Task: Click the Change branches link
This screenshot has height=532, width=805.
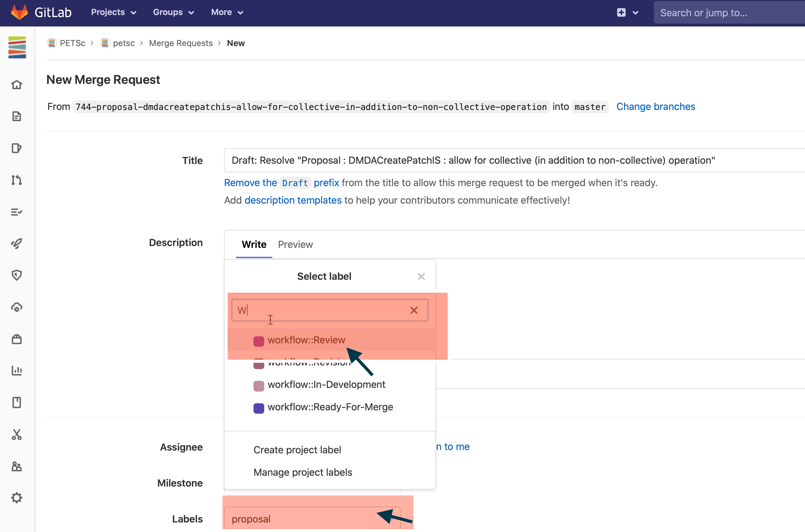Action: [x=656, y=107]
